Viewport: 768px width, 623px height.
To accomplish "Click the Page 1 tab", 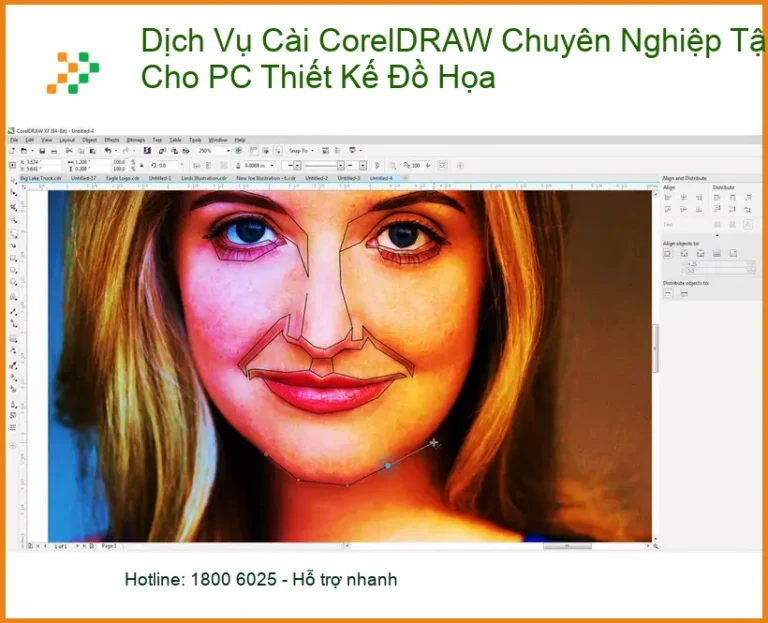I will (109, 546).
